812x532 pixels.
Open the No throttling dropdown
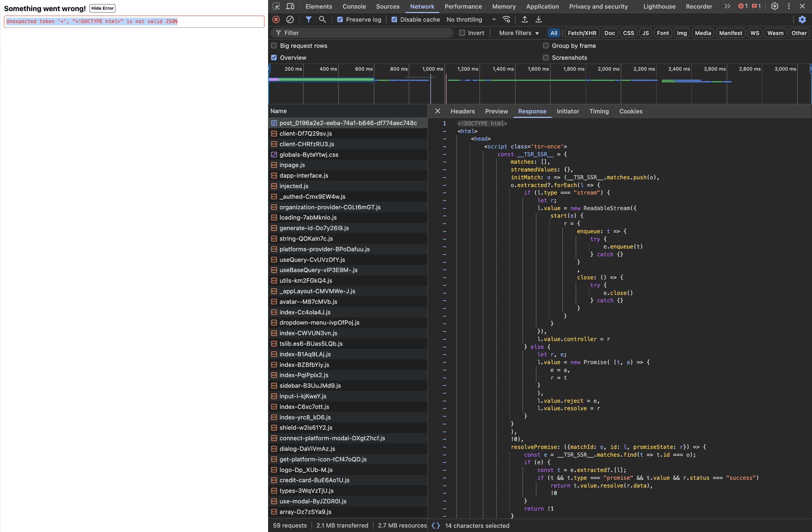[471, 19]
